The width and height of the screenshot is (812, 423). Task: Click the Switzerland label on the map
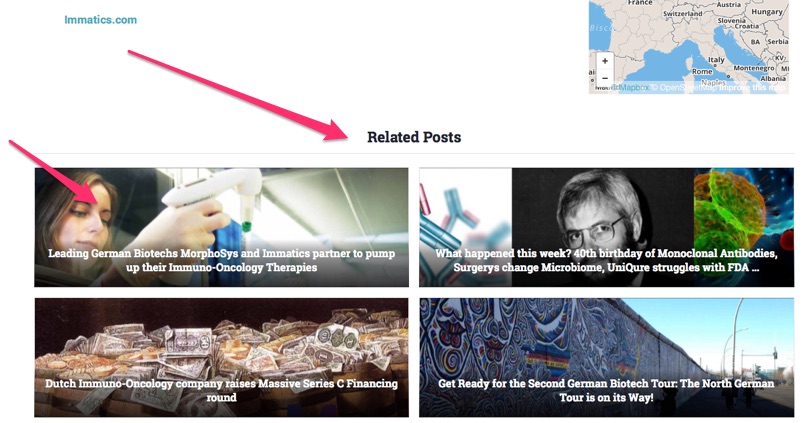pos(683,13)
